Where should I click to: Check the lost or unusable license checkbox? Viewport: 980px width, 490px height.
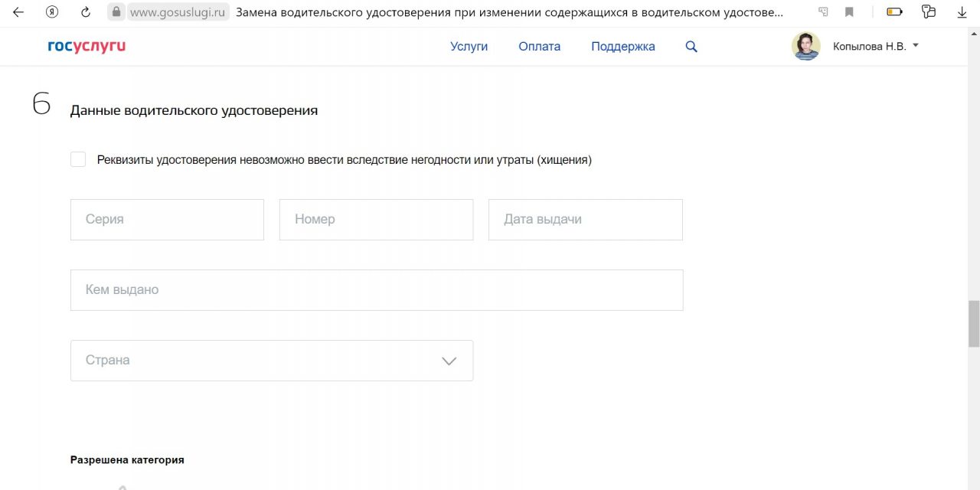(78, 159)
